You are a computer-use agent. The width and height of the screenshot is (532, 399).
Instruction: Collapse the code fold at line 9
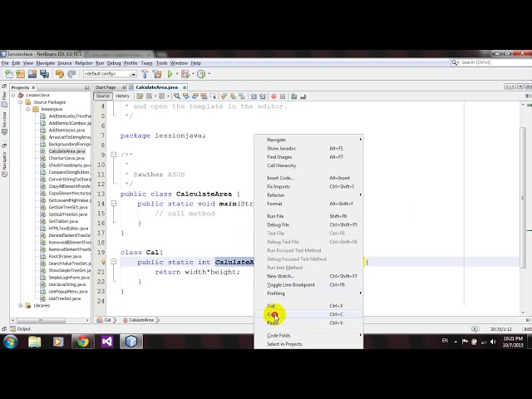click(113, 155)
